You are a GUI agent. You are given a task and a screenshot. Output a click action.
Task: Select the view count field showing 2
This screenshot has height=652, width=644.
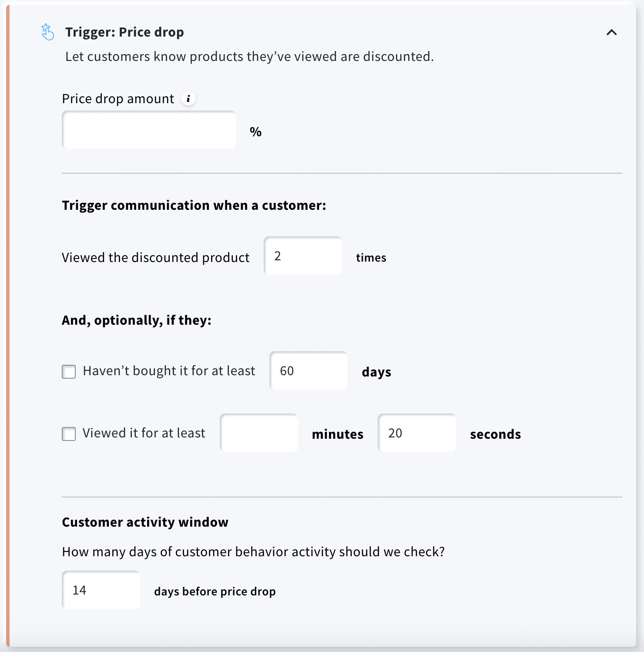(302, 256)
